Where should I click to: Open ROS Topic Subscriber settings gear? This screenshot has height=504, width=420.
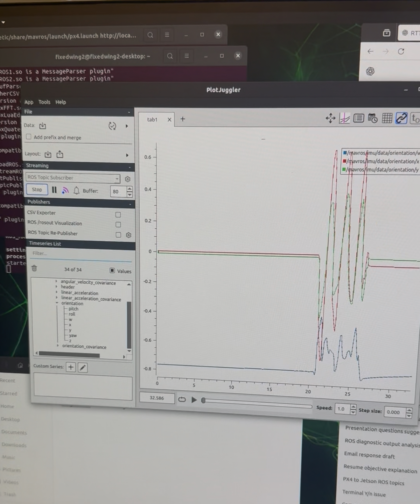[x=128, y=179]
